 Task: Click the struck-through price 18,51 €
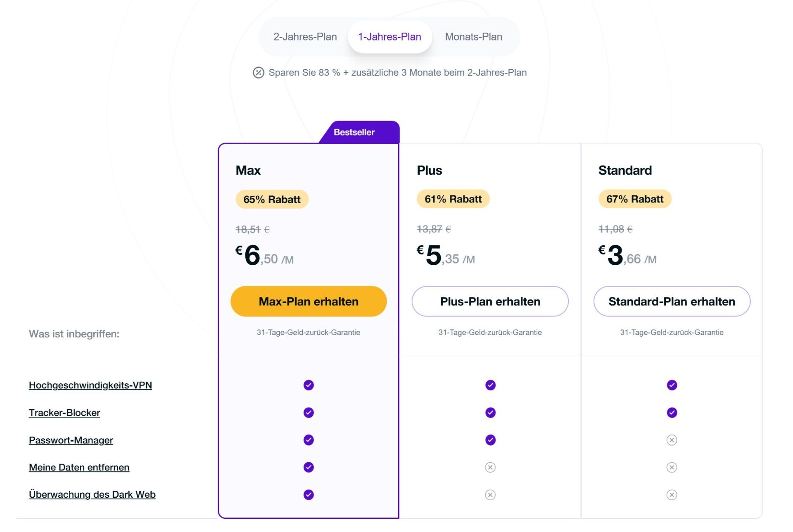(x=252, y=230)
